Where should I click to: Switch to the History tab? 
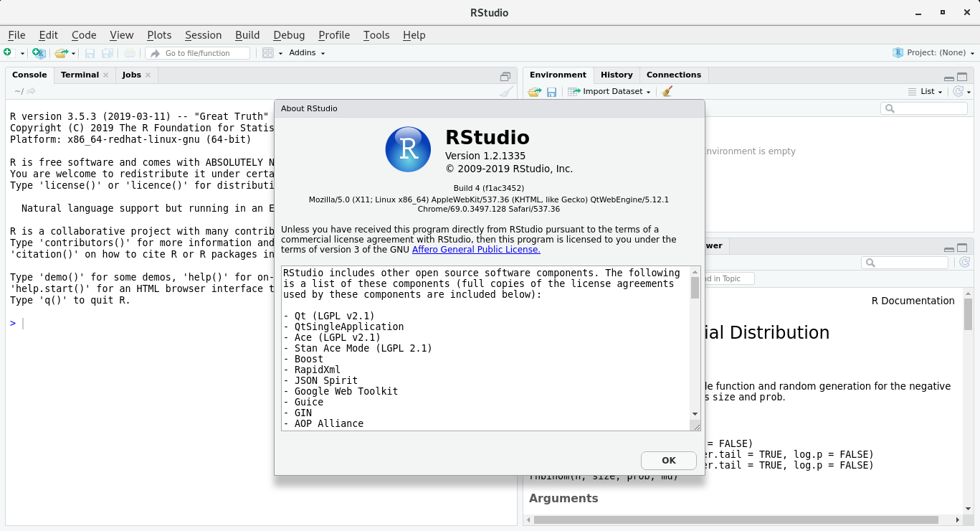tap(617, 75)
